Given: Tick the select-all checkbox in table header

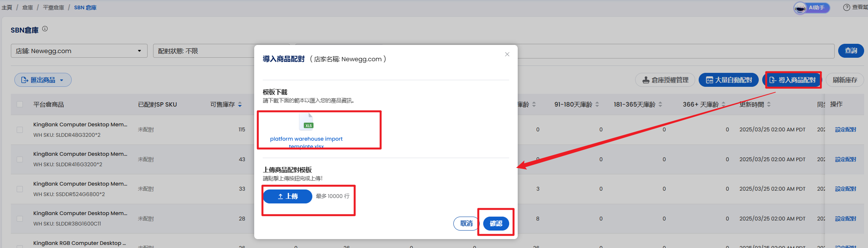Looking at the screenshot, I should (20, 104).
